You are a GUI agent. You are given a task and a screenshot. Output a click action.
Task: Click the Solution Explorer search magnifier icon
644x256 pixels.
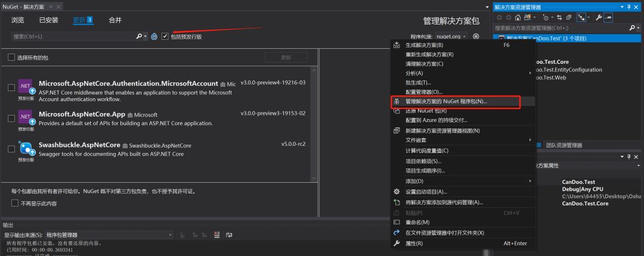[x=631, y=28]
